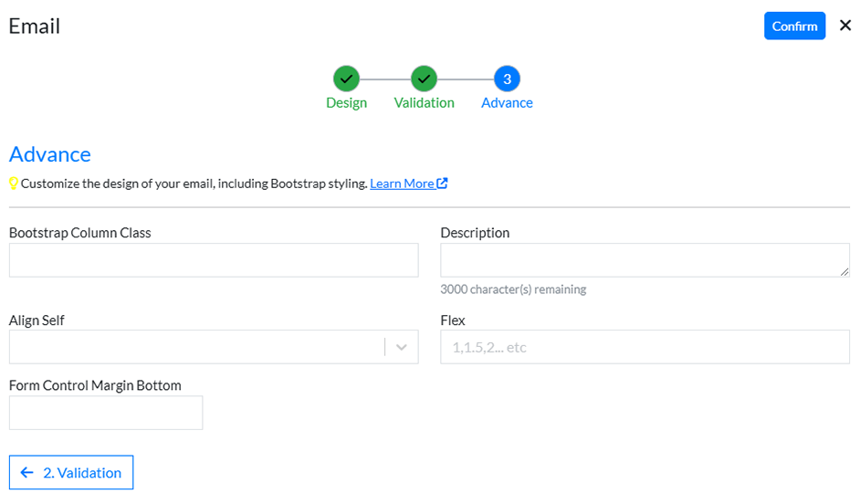Open the Learn More link
Viewport: 860px width, 504px height.
tap(402, 184)
